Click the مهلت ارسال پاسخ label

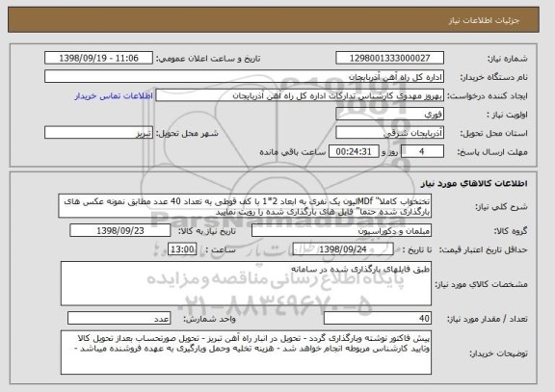pyautogui.click(x=492, y=152)
